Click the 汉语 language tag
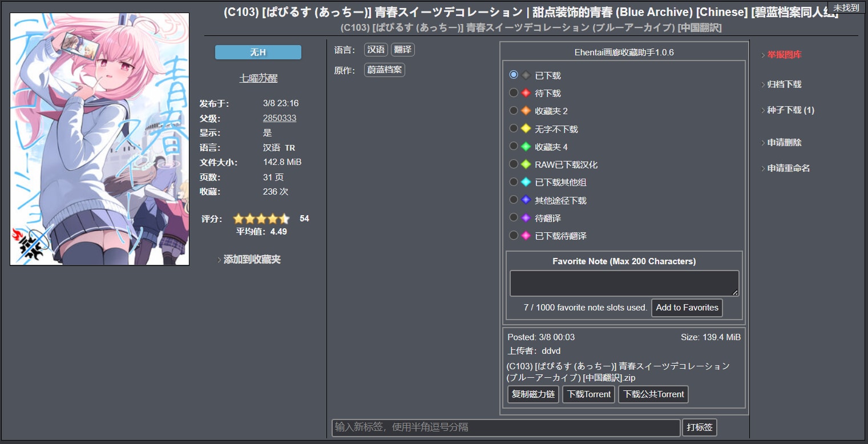Image resolution: width=868 pixels, height=444 pixels. pos(376,50)
